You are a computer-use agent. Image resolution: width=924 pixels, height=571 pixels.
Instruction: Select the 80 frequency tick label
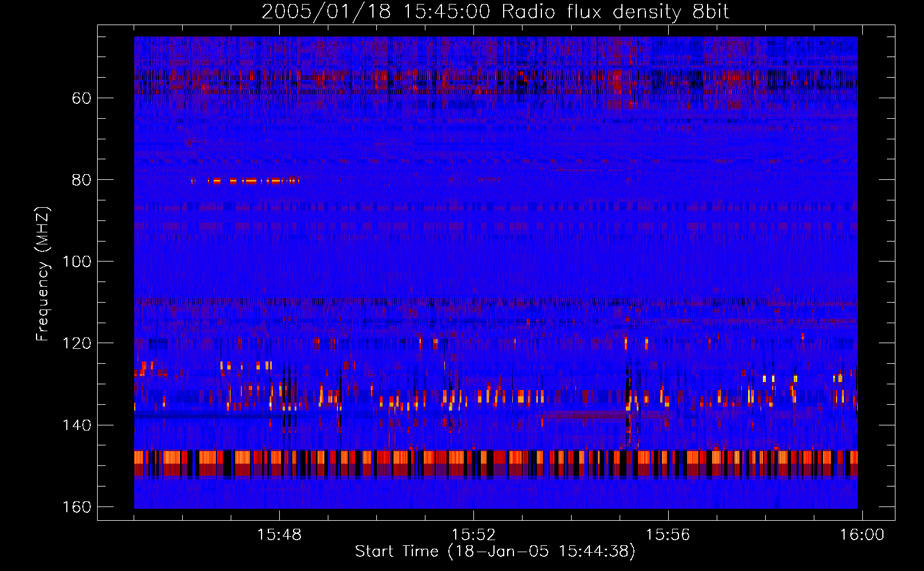click(82, 180)
